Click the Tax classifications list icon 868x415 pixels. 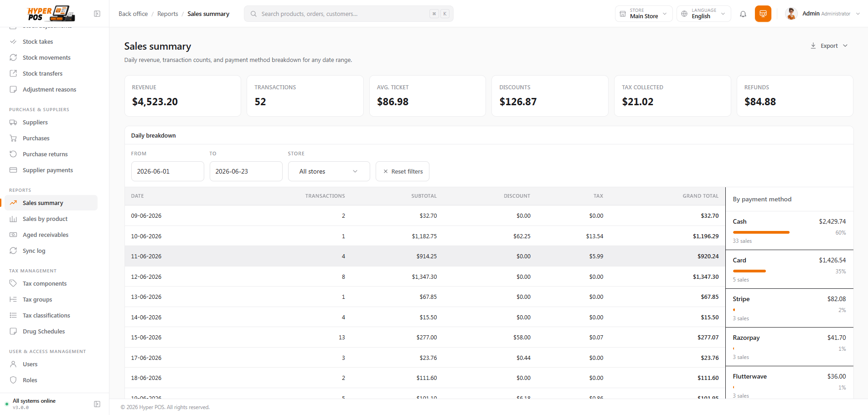[13, 315]
